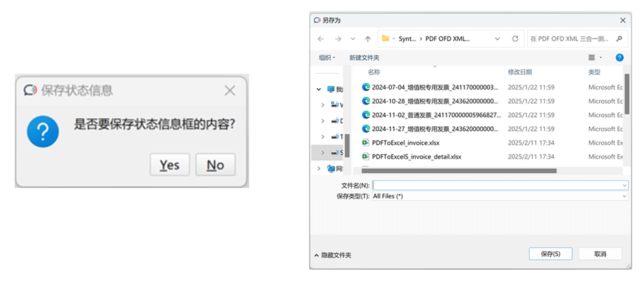Click the 保存状态信息 title bar app icon
This screenshot has height=282, width=644.
pyautogui.click(x=31, y=90)
